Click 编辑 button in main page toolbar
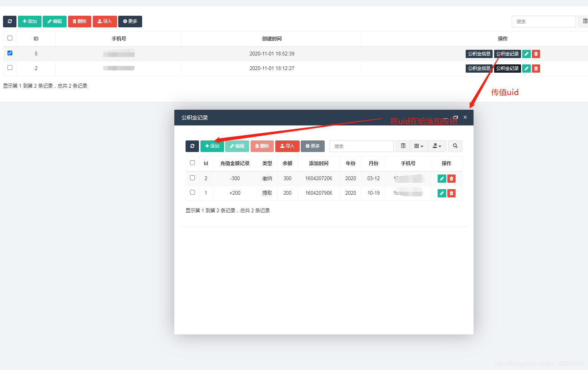 coord(55,21)
